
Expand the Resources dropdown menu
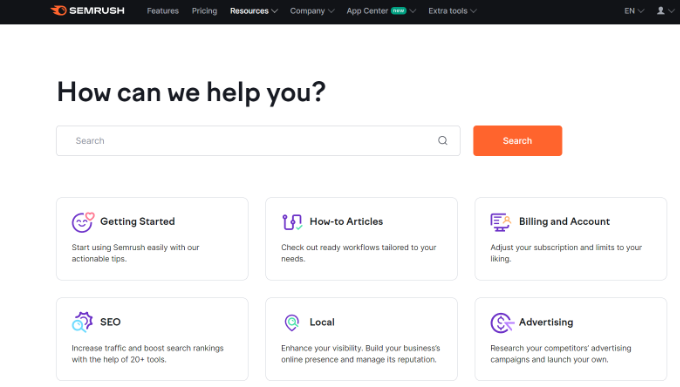(x=254, y=11)
